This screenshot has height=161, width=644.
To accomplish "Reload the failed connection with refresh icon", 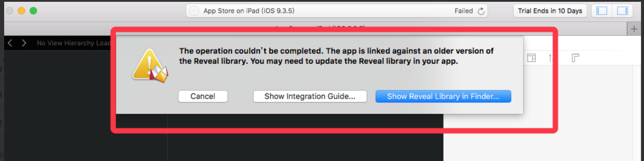I will (481, 11).
